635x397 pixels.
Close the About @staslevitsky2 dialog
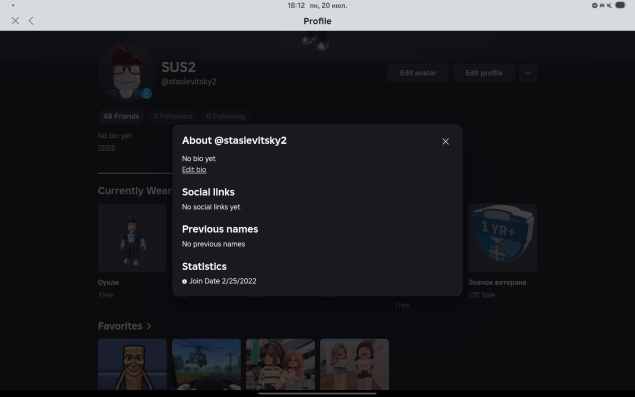(x=445, y=141)
